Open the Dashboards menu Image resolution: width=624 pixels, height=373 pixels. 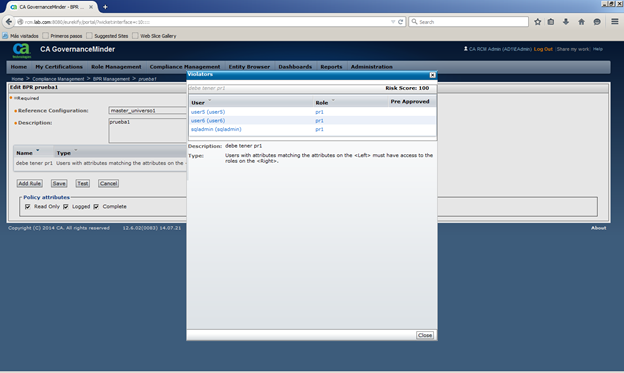pyautogui.click(x=295, y=67)
